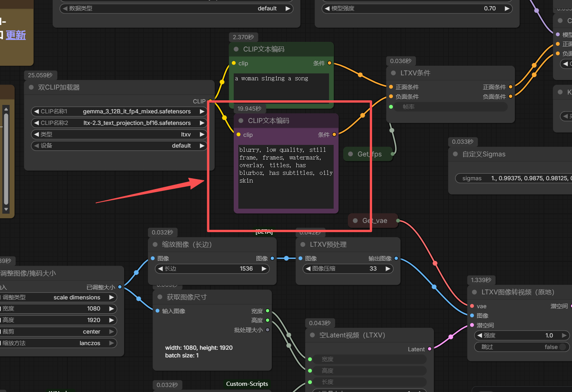
Task: Increase the 高度 1920 value with right arrow
Action: [x=111, y=320]
